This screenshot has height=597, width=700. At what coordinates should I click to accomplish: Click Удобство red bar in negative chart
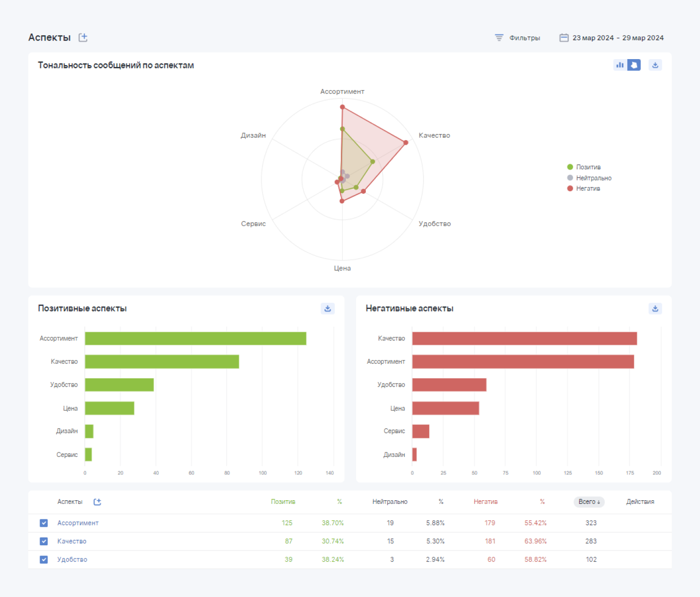click(449, 385)
